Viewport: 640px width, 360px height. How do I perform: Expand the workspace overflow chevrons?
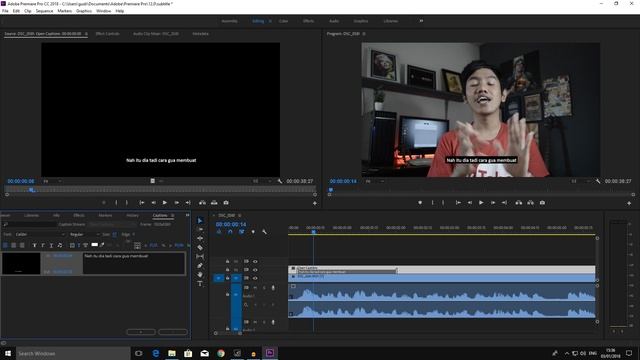tap(421, 21)
